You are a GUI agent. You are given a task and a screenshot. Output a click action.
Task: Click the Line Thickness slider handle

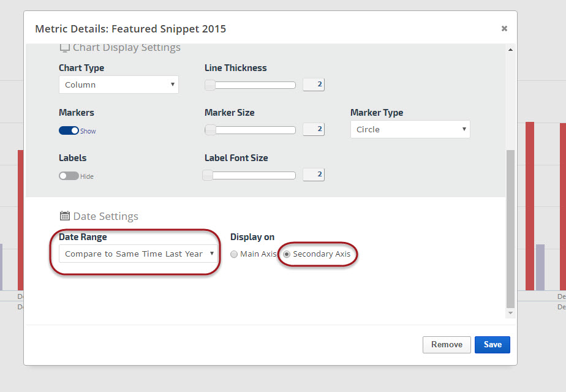pos(210,85)
